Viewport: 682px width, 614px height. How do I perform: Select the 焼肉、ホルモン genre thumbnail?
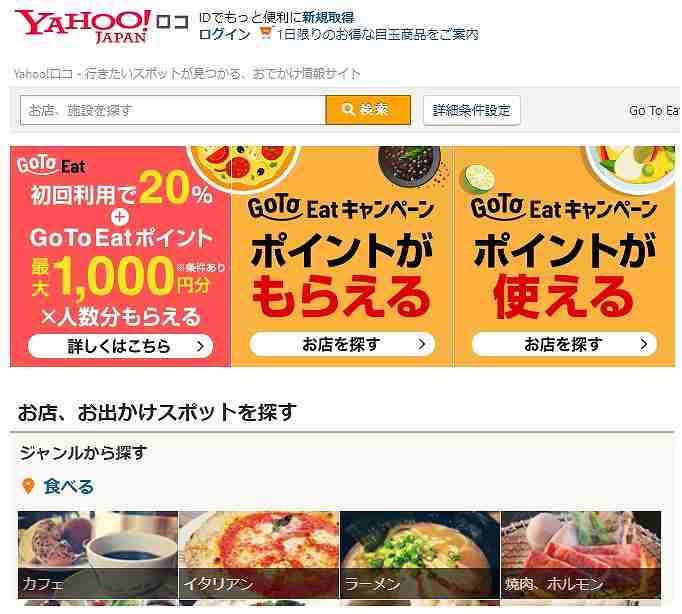[581, 555]
